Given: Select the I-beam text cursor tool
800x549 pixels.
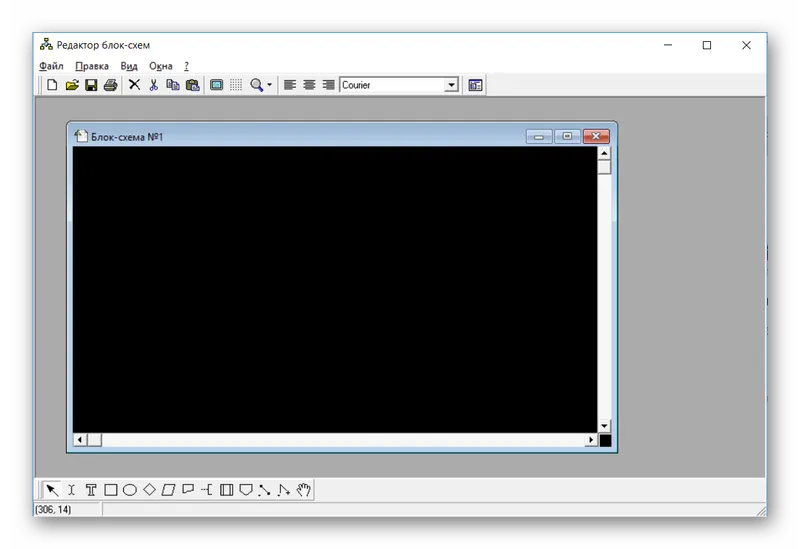Looking at the screenshot, I should tap(71, 490).
